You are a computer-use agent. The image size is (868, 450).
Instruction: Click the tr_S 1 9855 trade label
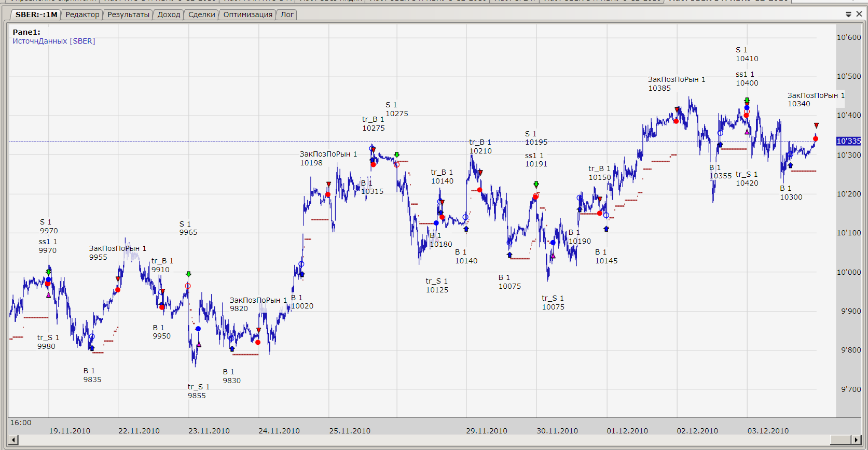click(198, 391)
